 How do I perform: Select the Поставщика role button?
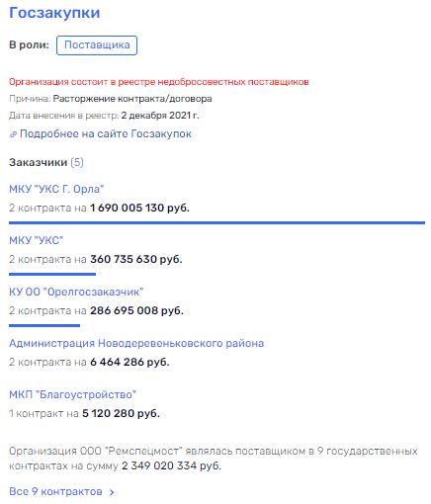point(97,45)
